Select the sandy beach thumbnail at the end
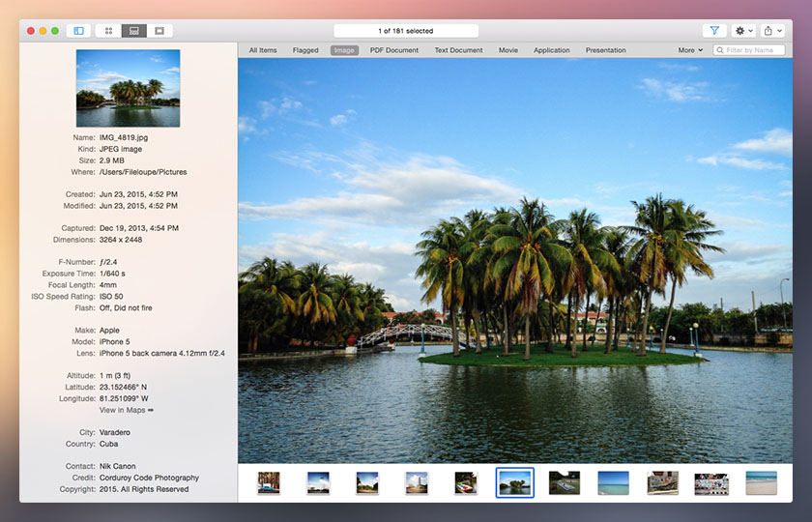812x522 pixels. (761, 483)
